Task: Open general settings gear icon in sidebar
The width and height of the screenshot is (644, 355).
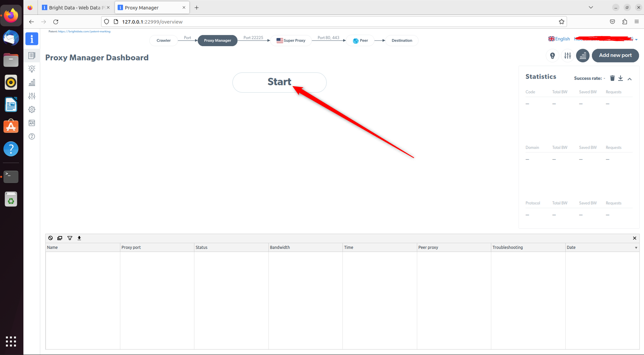Action: coord(32,110)
